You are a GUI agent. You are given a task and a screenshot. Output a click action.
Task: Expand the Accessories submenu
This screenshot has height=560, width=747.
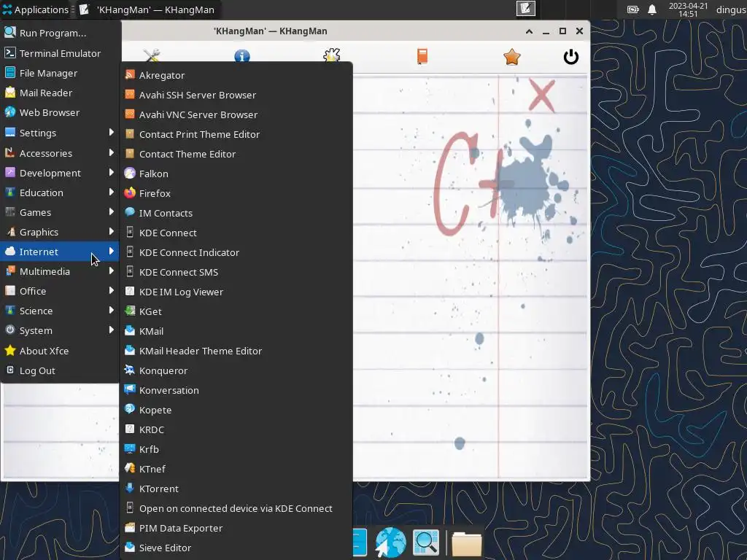coord(60,153)
